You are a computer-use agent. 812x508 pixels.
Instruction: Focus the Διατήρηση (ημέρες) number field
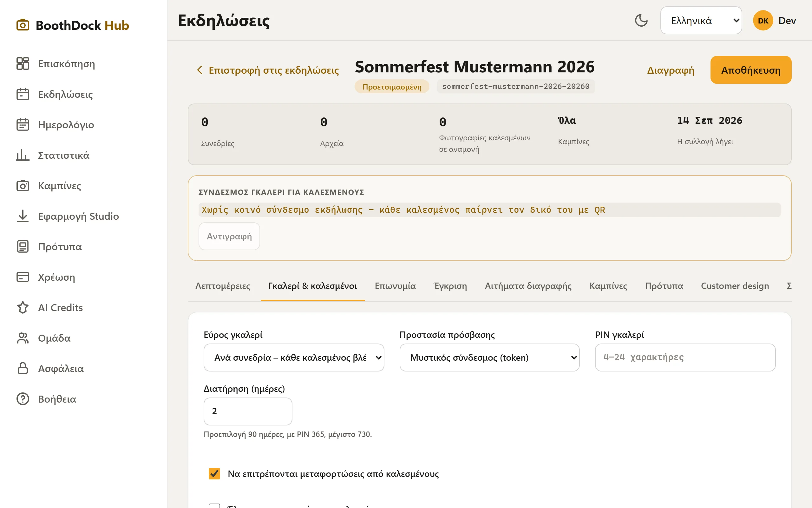click(248, 411)
